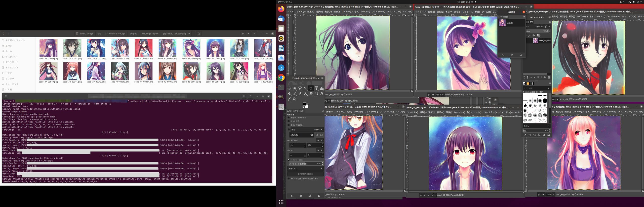Open 'ダウンロード' in the file sidebar
Image resolution: width=644 pixels, height=207 pixels.
click(x=12, y=62)
